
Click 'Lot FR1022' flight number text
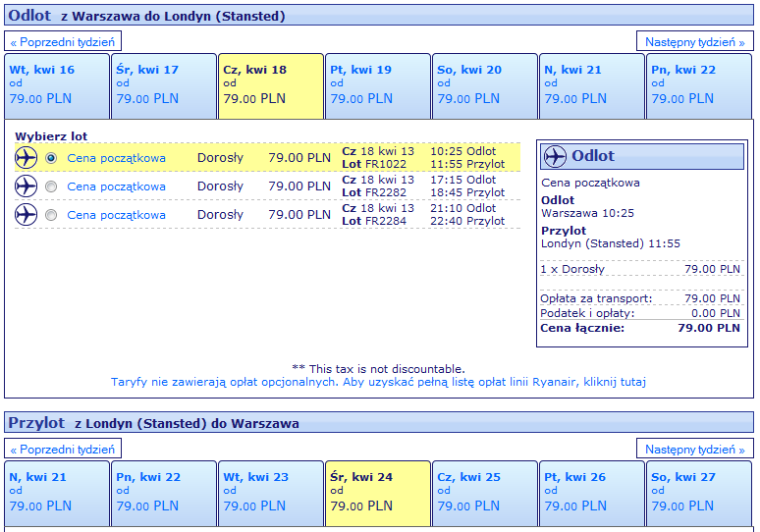tap(374, 164)
